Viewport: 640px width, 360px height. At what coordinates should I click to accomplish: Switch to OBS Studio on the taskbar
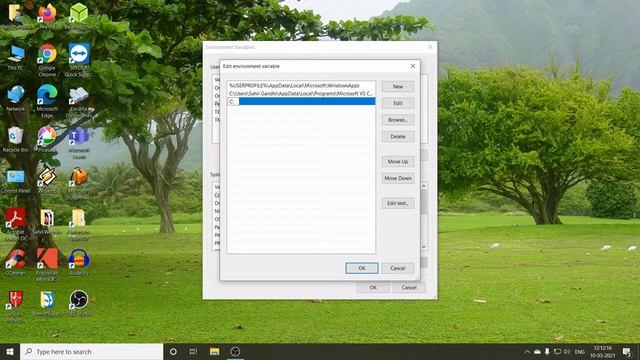tap(235, 351)
